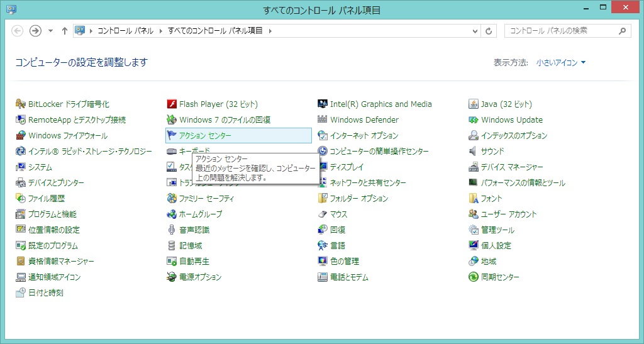Click the Windows ファイアウォール icon
Viewport: 644px width, 344px height.
coord(21,136)
